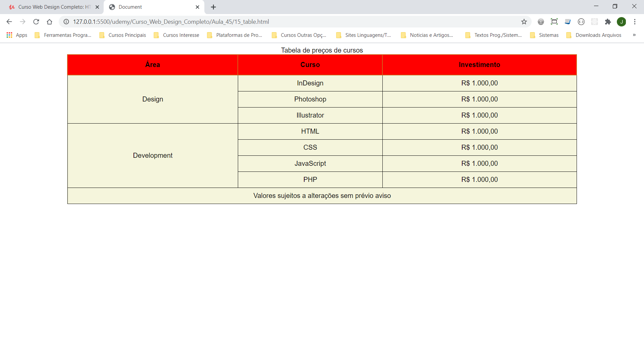This screenshot has width=644, height=345.
Task: Open the Chrome profile avatar J
Action: pyautogui.click(x=622, y=22)
